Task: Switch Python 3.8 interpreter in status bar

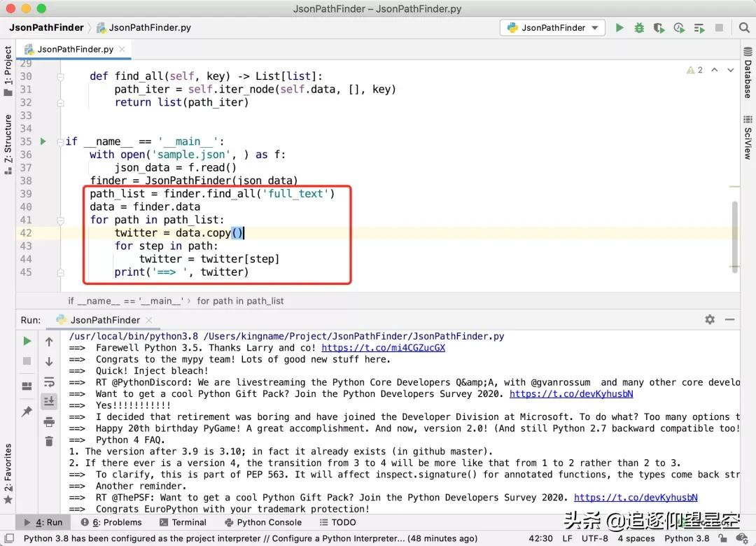Action: coord(687,538)
